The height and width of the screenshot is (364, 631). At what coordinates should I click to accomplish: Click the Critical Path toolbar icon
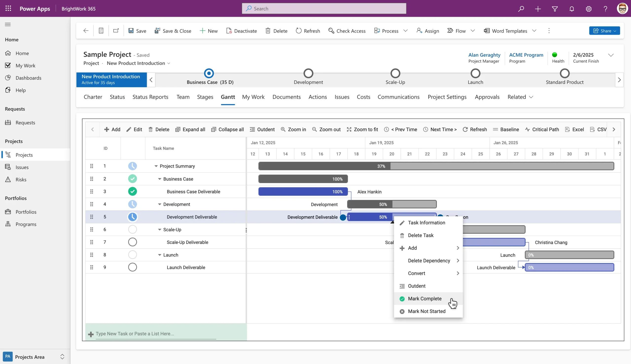(x=527, y=129)
